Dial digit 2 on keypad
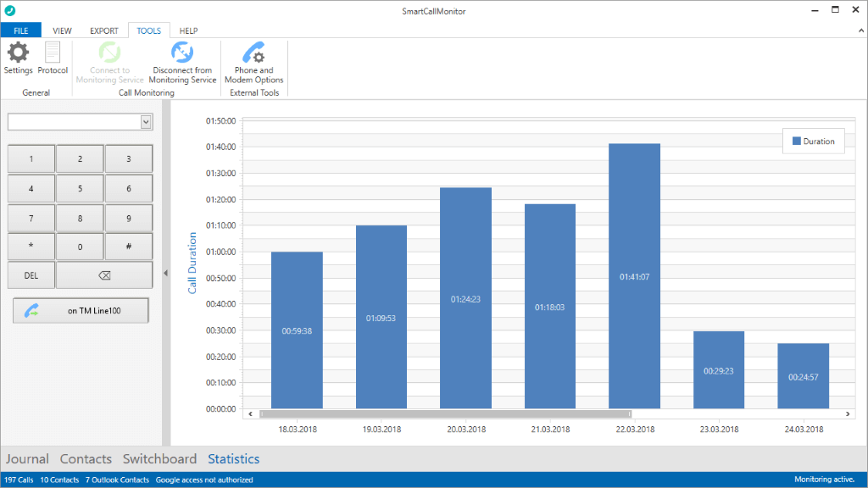Image resolution: width=868 pixels, height=488 pixels. (x=80, y=158)
